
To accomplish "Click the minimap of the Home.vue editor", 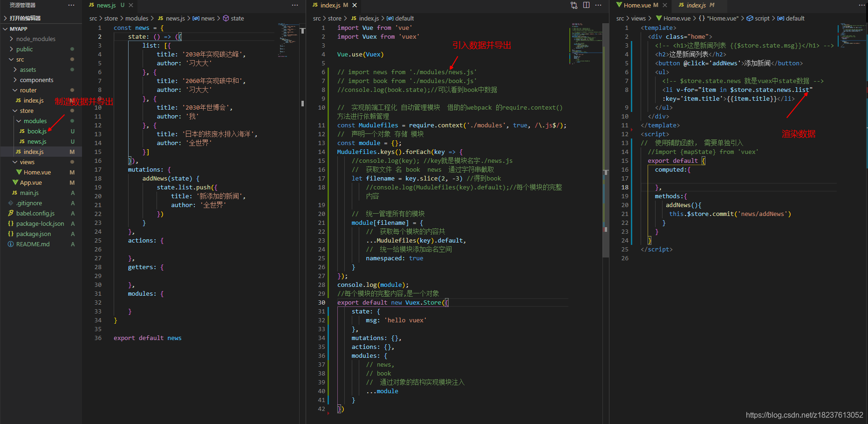I will point(851,35).
